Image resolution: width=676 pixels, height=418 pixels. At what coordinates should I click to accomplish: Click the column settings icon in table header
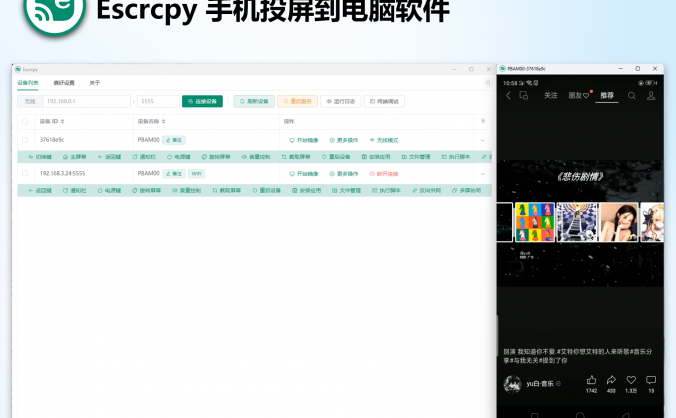483,121
